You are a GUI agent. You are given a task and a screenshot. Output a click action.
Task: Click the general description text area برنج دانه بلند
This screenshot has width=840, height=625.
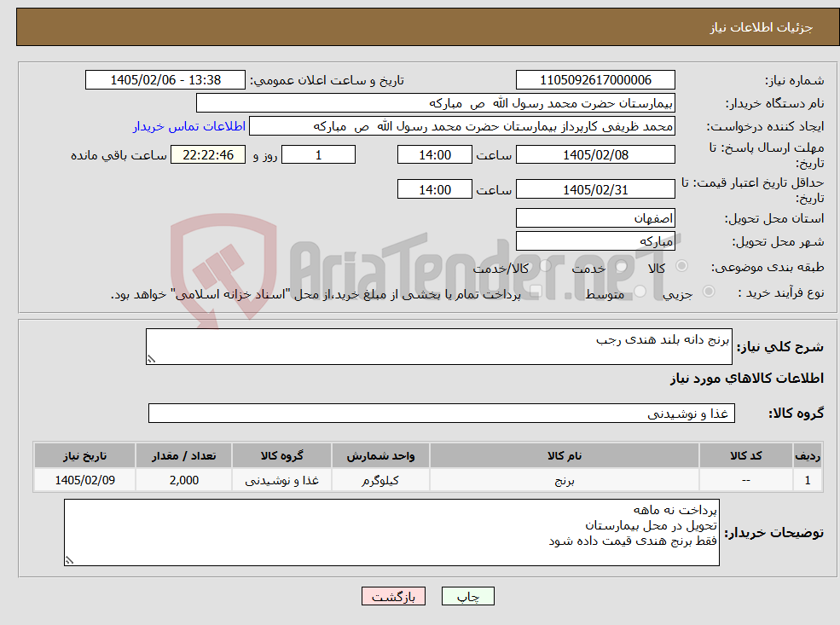(438, 346)
